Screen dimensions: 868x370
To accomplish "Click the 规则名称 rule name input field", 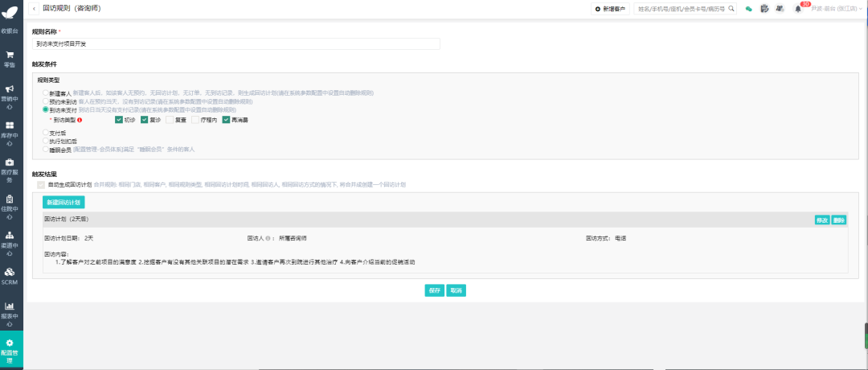I will pos(235,43).
